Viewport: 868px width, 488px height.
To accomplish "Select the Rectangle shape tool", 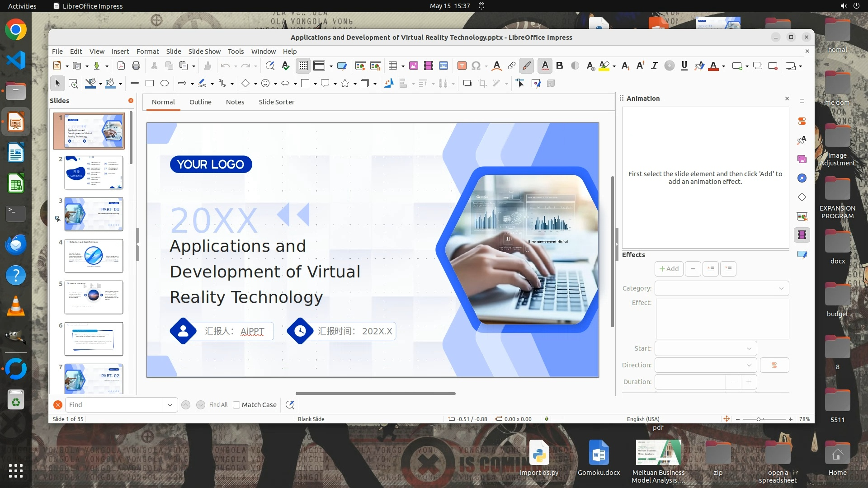I will 150,84.
